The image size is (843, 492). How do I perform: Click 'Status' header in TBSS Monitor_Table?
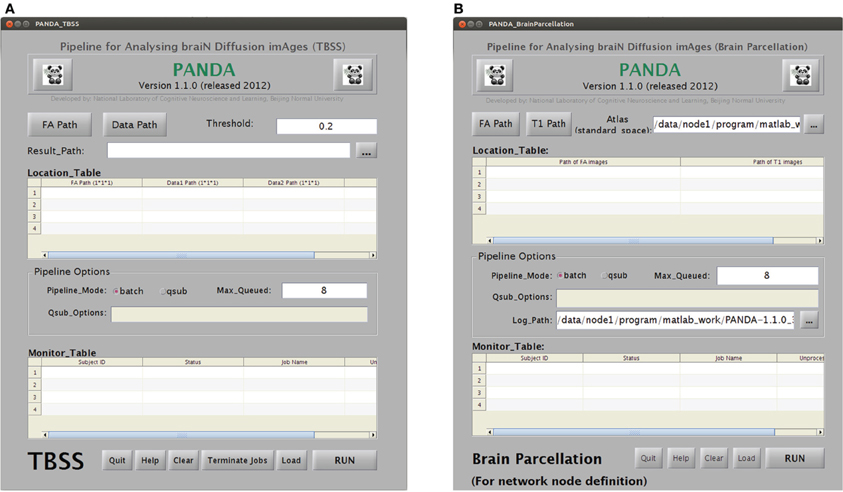coord(192,362)
